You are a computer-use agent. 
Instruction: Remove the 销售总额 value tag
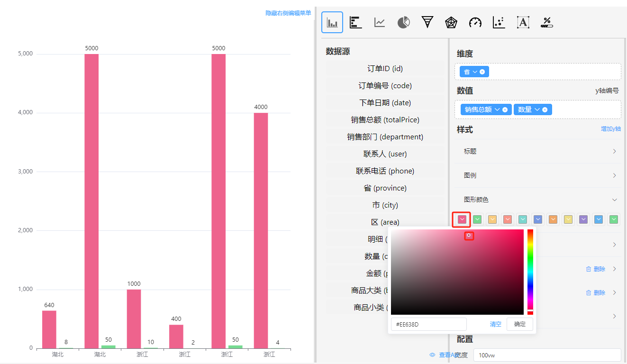click(505, 110)
